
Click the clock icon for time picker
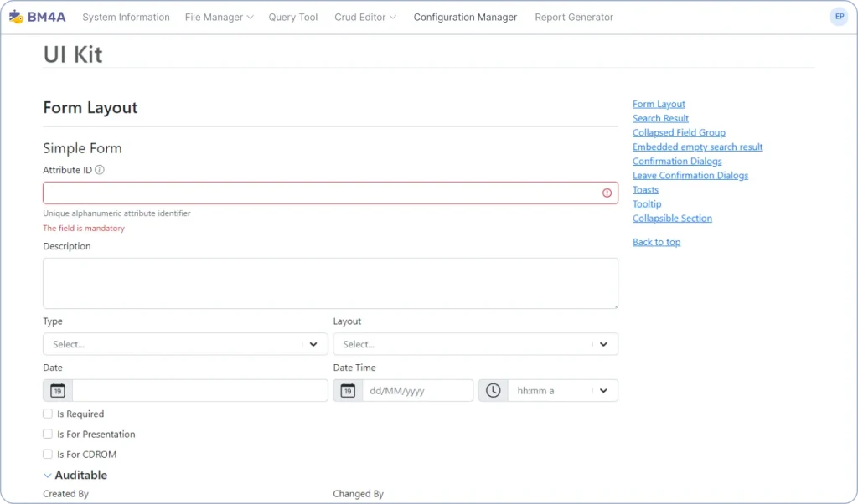(x=493, y=391)
